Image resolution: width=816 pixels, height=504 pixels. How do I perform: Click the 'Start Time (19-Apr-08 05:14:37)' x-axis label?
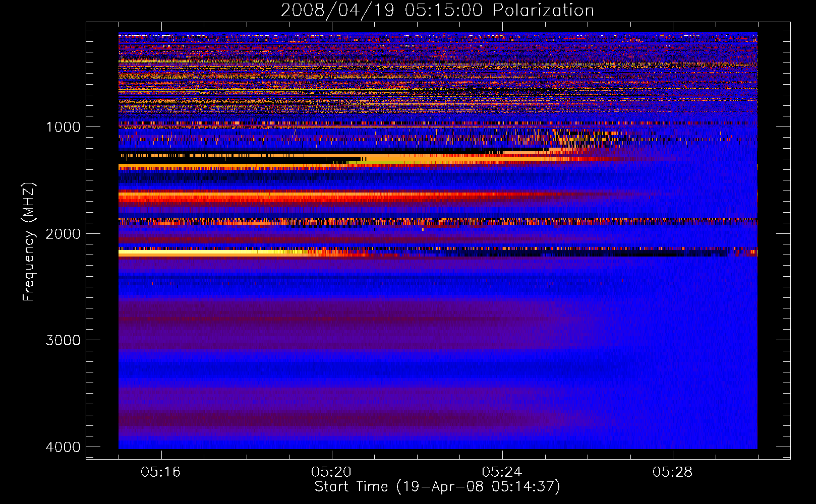click(437, 486)
